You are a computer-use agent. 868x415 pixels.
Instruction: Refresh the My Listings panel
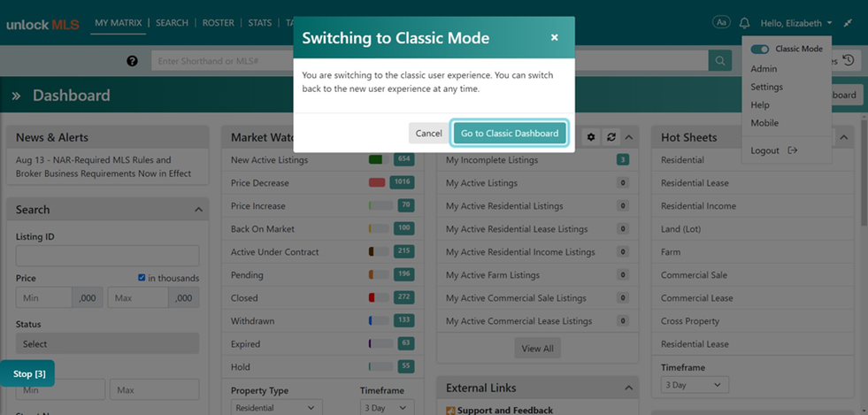pos(611,136)
